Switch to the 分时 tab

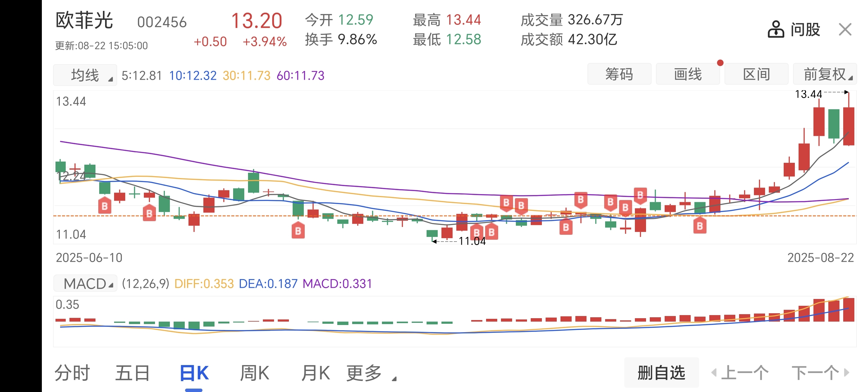(x=72, y=373)
